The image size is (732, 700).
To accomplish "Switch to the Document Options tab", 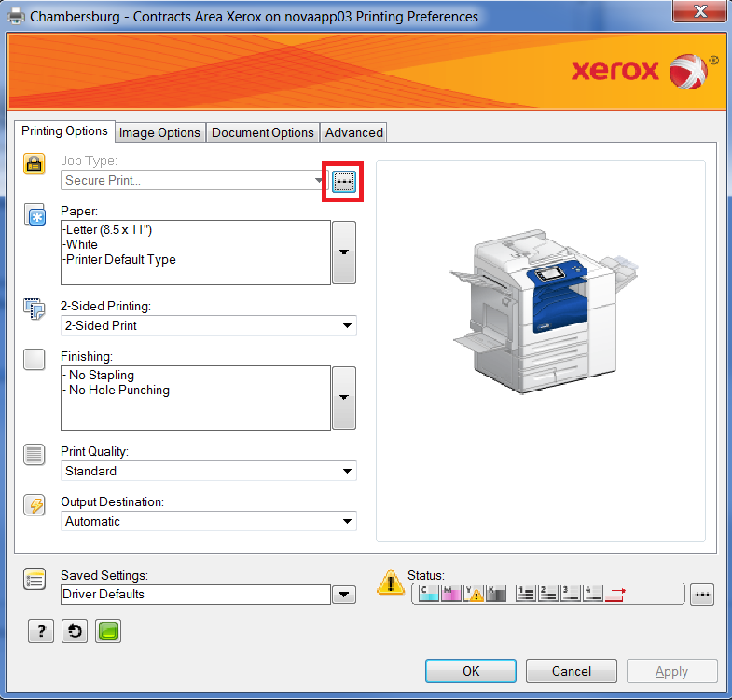I will click(262, 132).
